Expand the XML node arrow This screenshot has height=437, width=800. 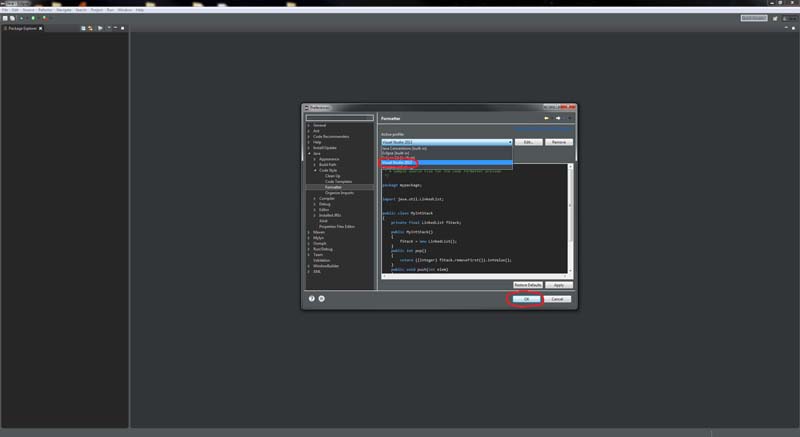pyautogui.click(x=309, y=272)
